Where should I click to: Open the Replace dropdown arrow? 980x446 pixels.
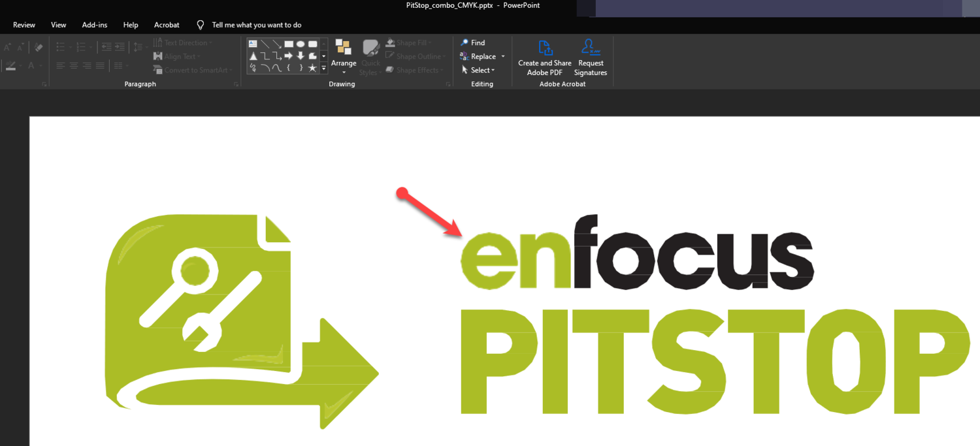pos(503,57)
